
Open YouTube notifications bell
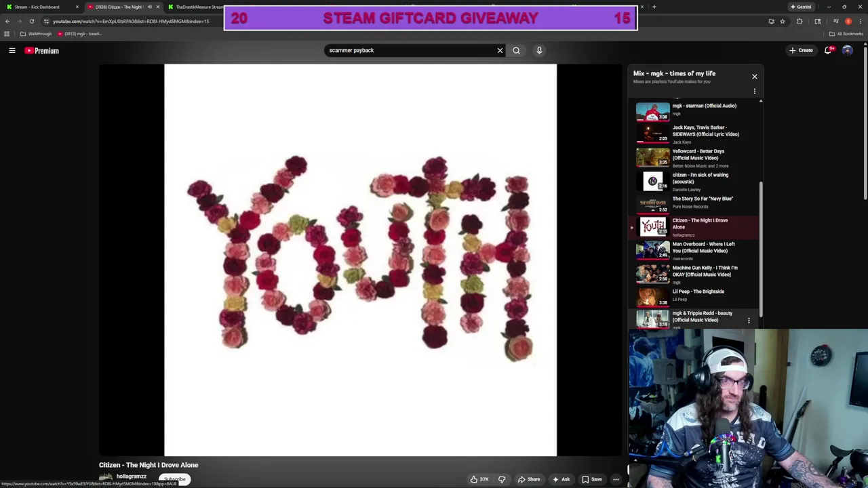point(828,50)
